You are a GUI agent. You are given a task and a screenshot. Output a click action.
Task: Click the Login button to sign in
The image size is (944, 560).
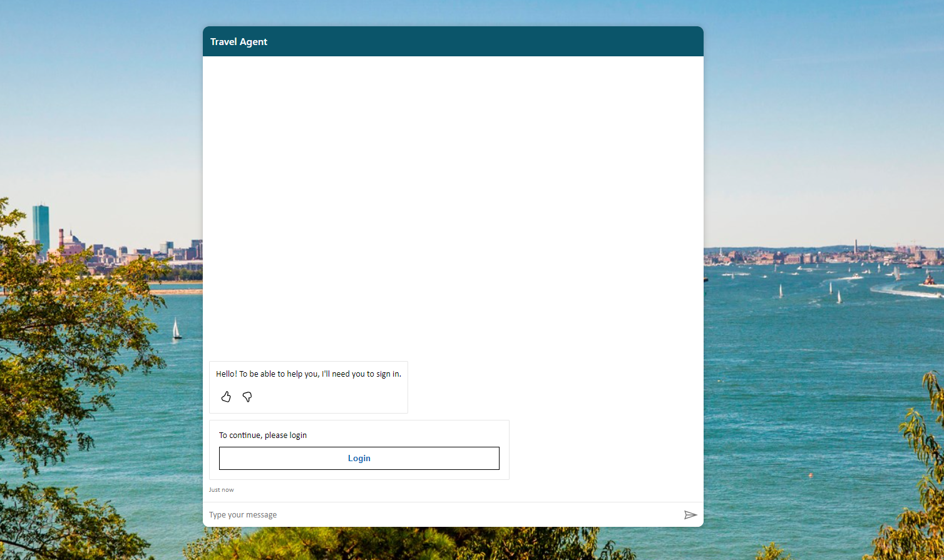click(x=359, y=458)
